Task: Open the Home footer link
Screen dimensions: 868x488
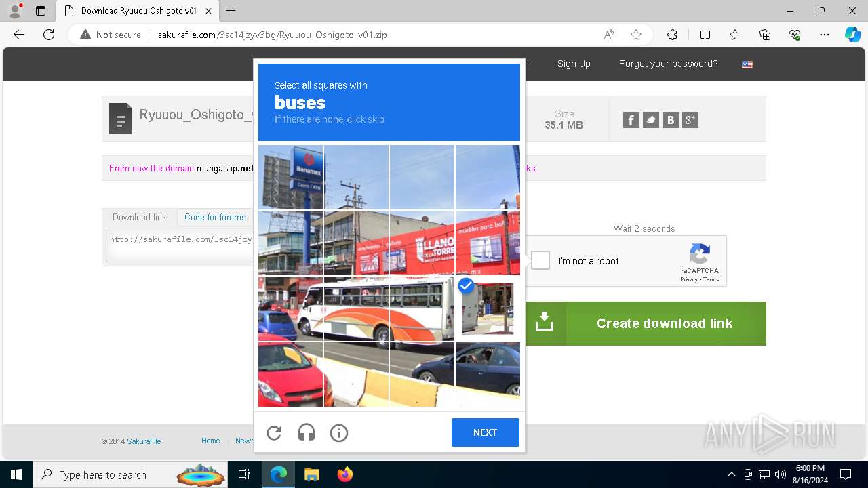Action: (x=211, y=441)
